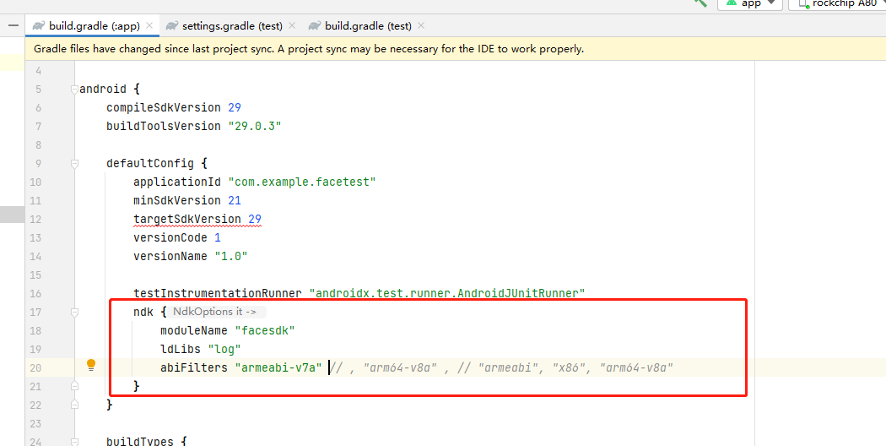887x447 pixels.
Task: Close build.gradle (test) tab
Action: coord(421,25)
